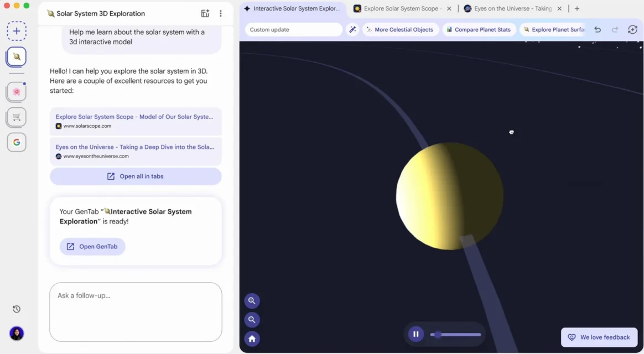Click Open all in tabs button

pos(136,176)
